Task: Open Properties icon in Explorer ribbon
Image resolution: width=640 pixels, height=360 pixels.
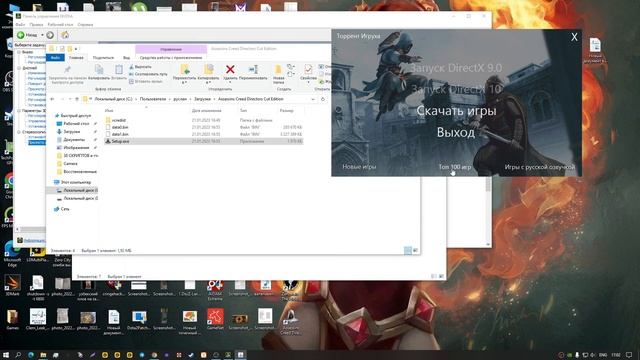Action: tap(308, 69)
